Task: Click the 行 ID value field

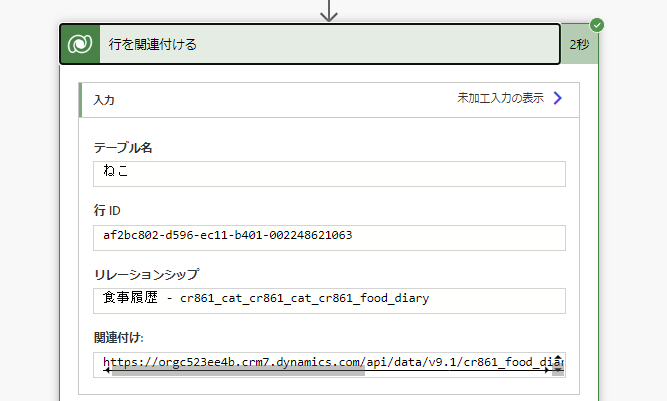Action: [x=329, y=237]
